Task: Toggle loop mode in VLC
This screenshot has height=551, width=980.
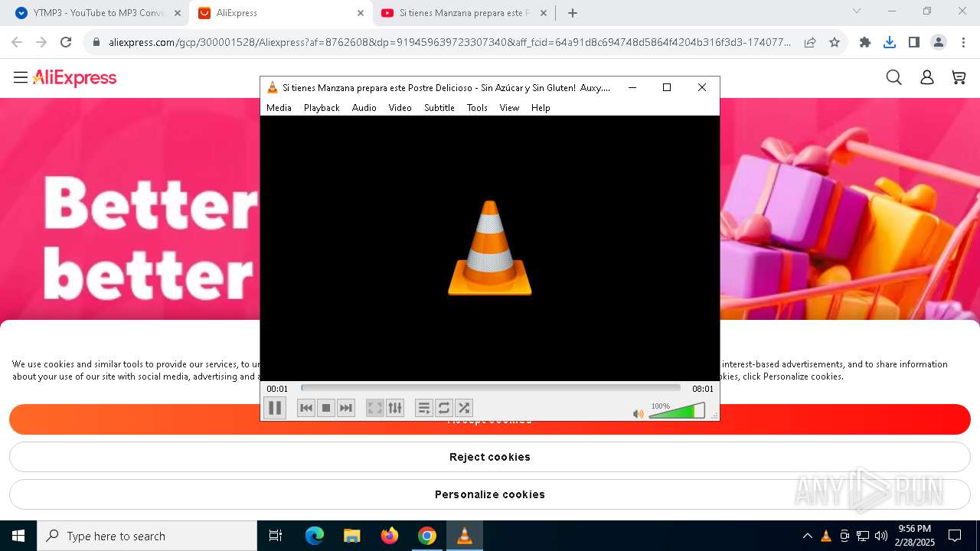Action: point(444,408)
